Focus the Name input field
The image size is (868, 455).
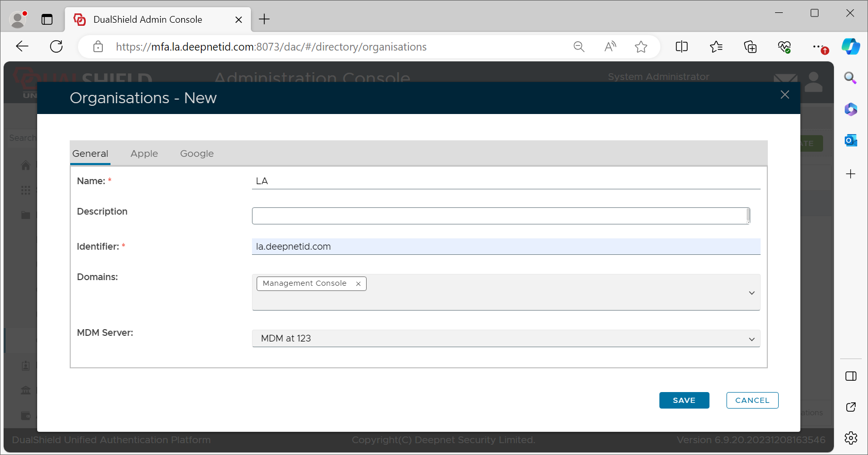pyautogui.click(x=506, y=181)
